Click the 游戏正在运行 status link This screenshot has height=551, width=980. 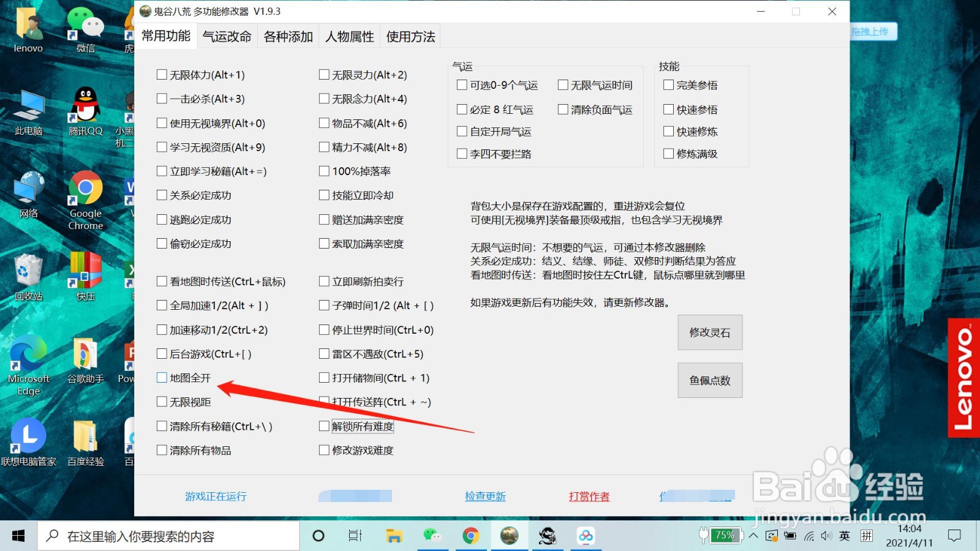(216, 497)
